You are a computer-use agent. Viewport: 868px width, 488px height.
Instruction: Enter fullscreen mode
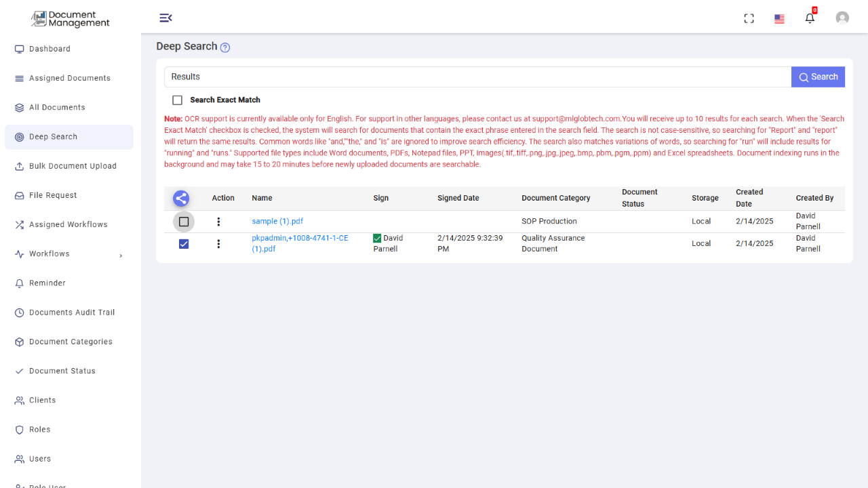pos(749,18)
